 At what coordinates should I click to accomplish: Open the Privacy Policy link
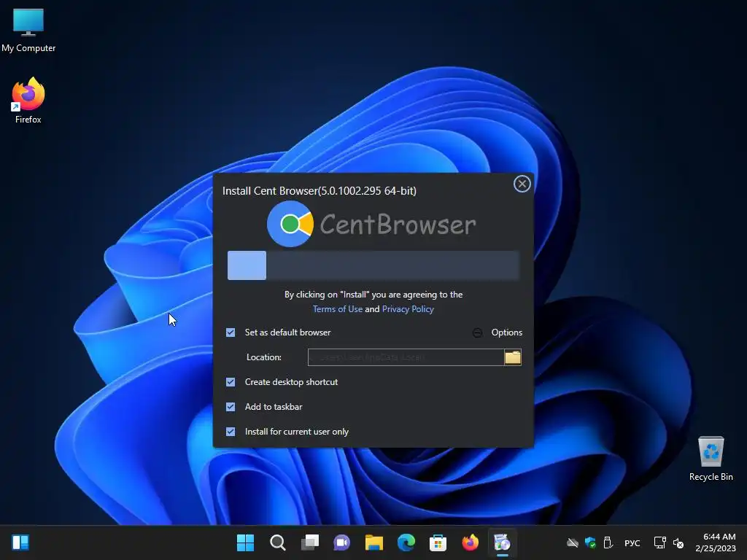[408, 309]
